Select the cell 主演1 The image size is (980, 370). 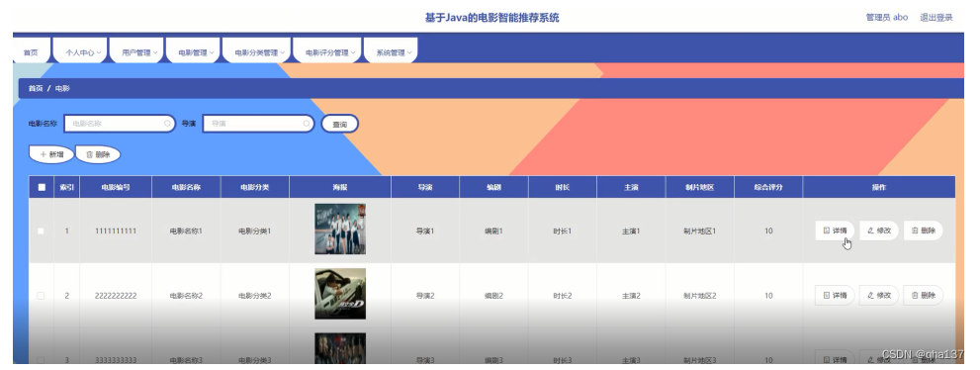point(631,231)
